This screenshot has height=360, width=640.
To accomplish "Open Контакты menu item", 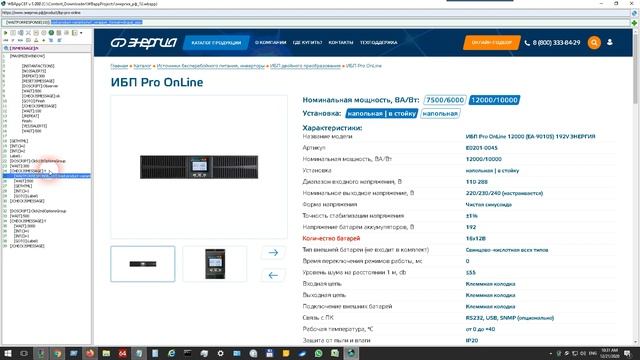I will tap(341, 42).
